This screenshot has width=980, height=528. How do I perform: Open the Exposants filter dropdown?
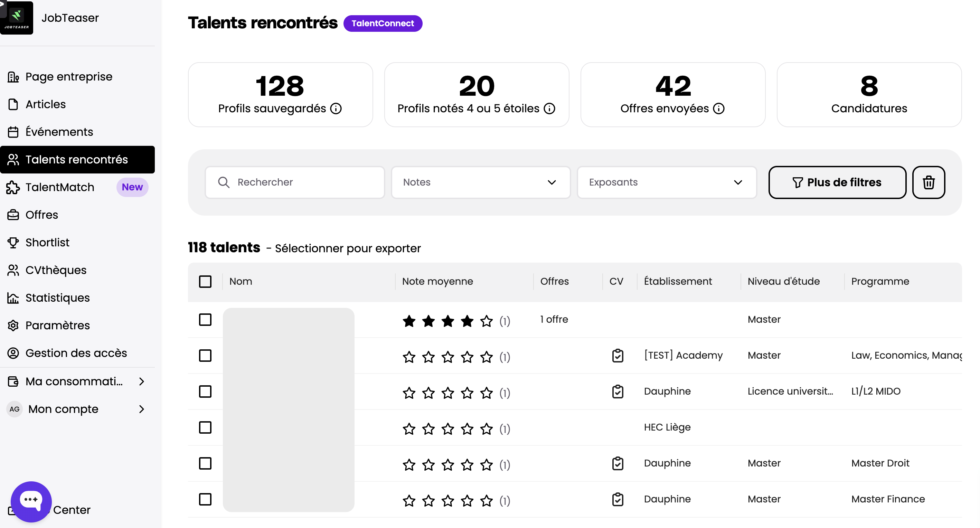(x=667, y=182)
